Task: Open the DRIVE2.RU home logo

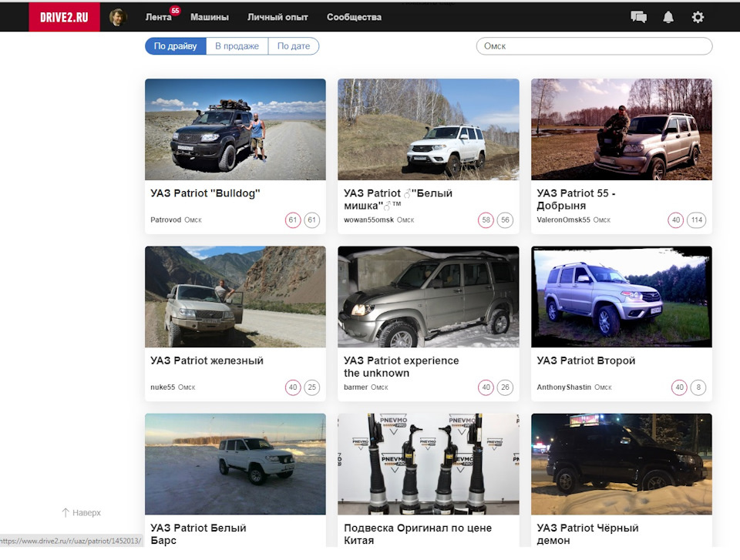Action: pyautogui.click(x=64, y=17)
